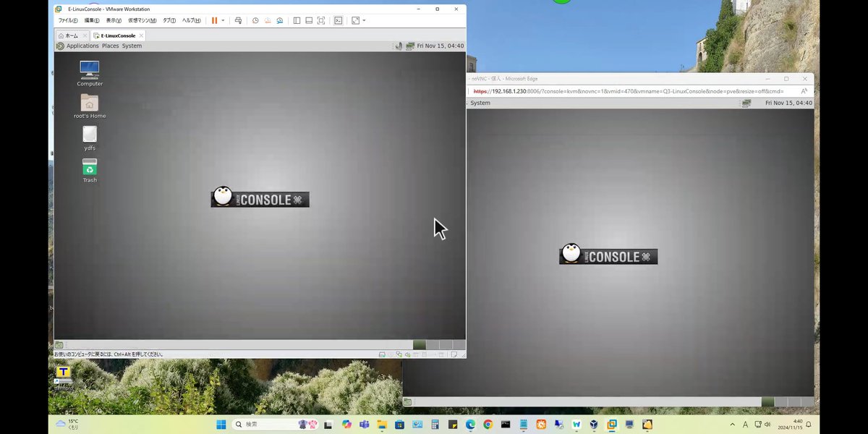Open the タブ menu in VMware Workstation
This screenshot has height=434, width=868.
pos(169,20)
